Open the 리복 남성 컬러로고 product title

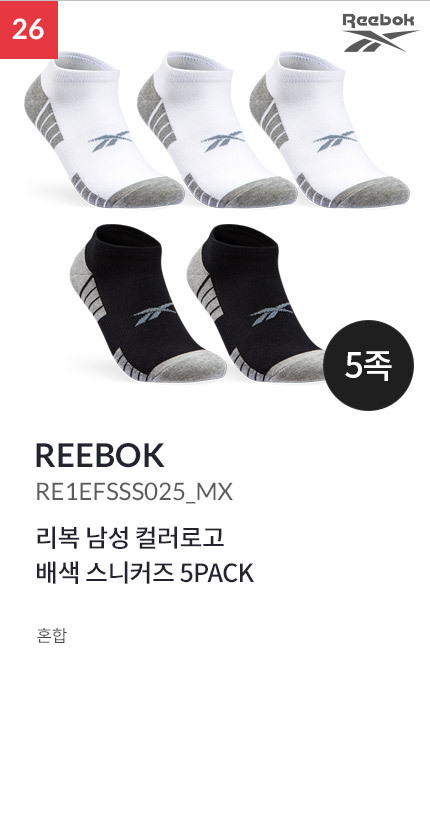tap(130, 539)
